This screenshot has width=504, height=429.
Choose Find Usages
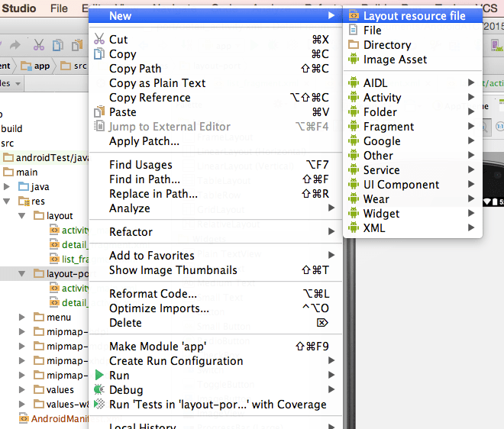pyautogui.click(x=215, y=165)
